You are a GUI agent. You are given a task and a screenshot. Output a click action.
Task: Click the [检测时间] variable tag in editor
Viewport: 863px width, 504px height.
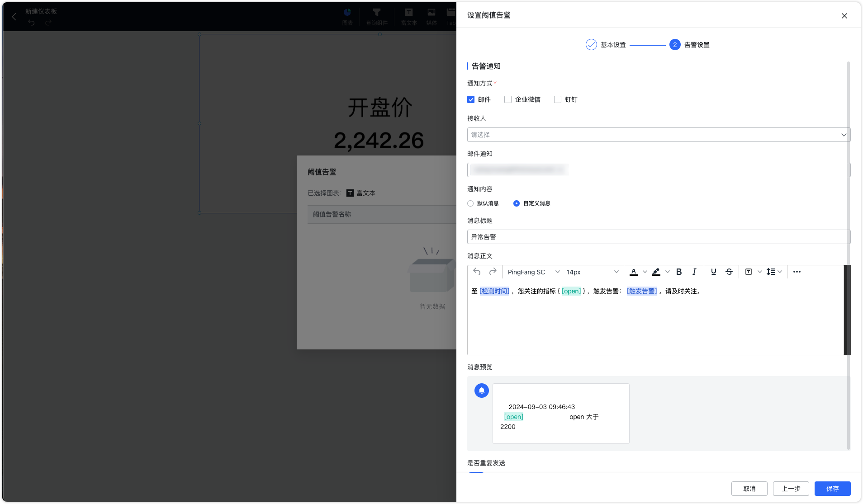point(494,291)
